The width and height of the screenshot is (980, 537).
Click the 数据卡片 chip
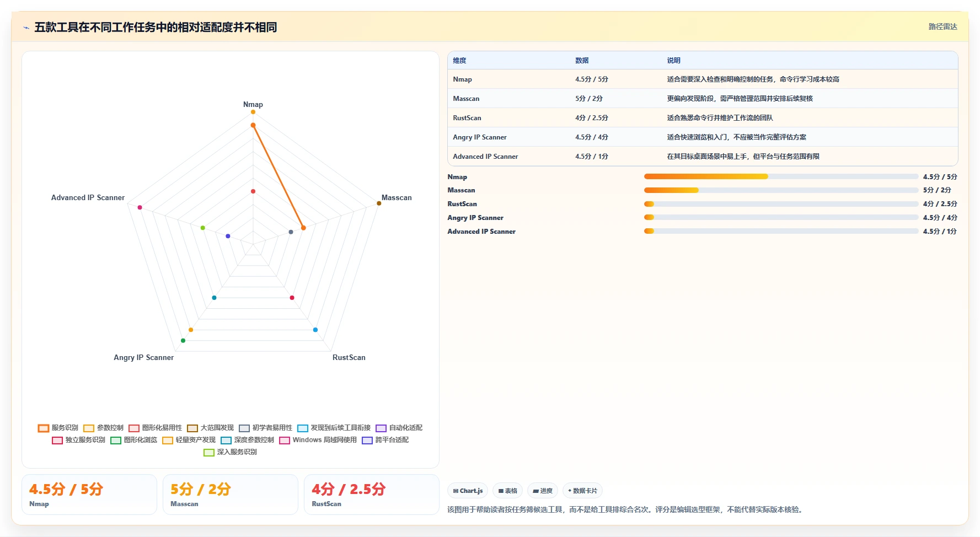point(582,491)
